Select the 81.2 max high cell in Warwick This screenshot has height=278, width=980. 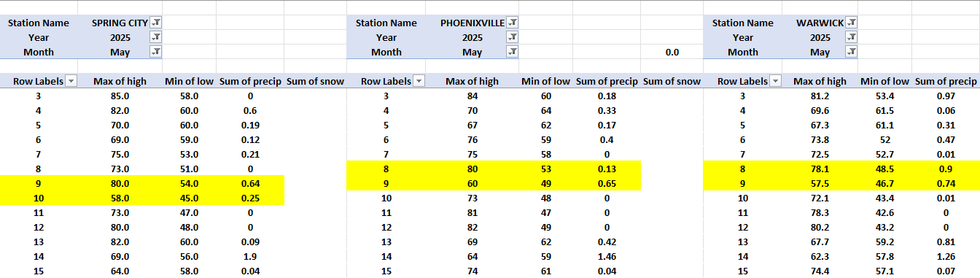(x=820, y=96)
